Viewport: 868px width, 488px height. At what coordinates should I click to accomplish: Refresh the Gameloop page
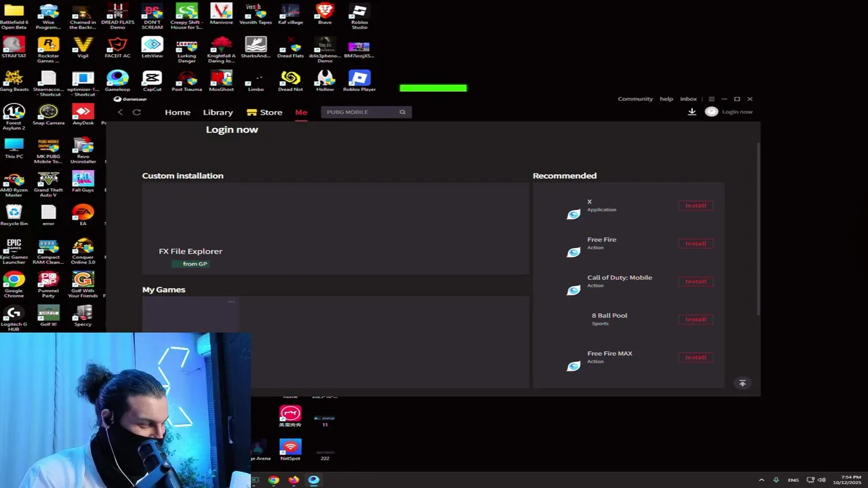click(136, 112)
